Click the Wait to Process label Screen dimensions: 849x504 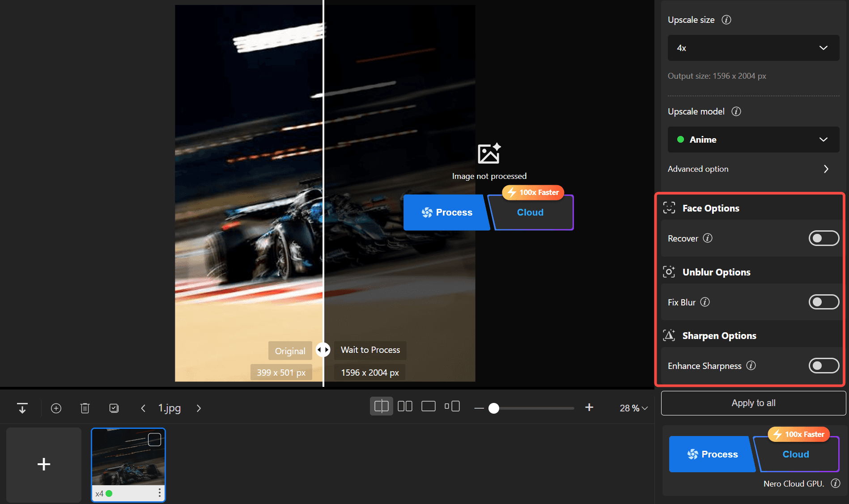click(370, 350)
